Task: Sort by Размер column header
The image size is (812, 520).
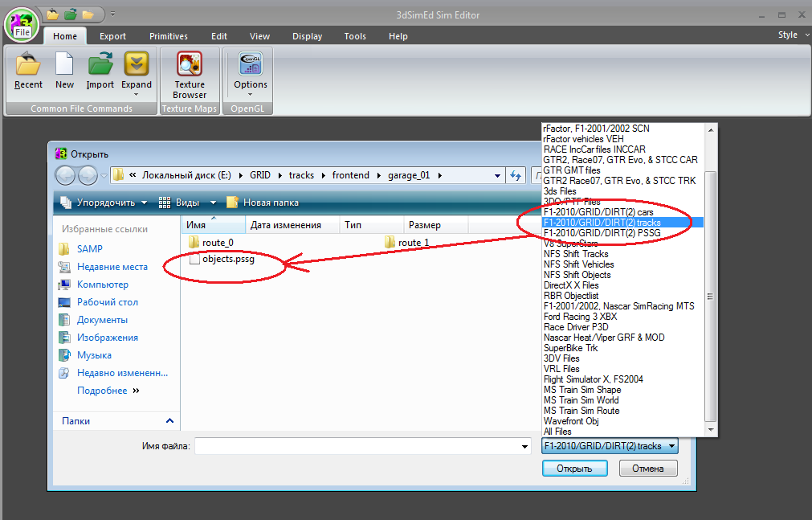Action: [x=435, y=225]
